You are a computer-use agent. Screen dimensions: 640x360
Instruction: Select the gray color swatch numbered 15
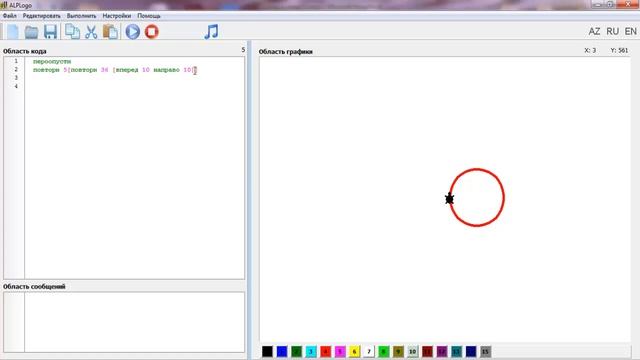pyautogui.click(x=485, y=351)
